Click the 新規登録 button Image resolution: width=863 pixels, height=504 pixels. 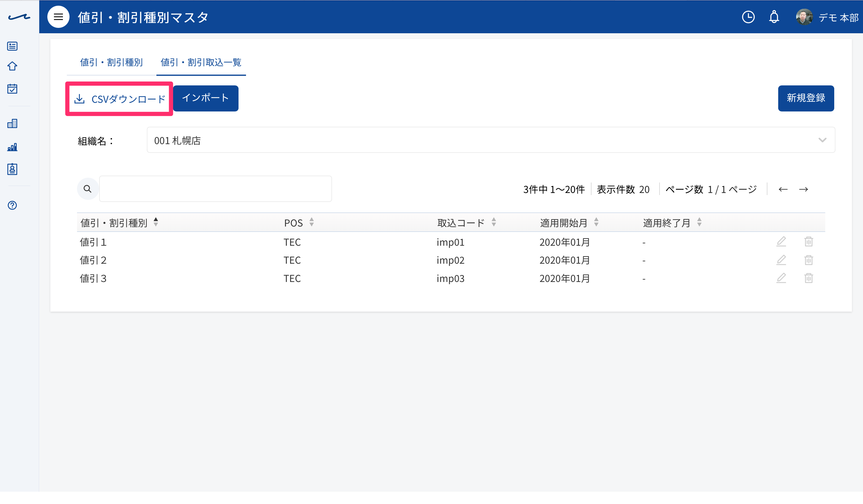tap(806, 98)
